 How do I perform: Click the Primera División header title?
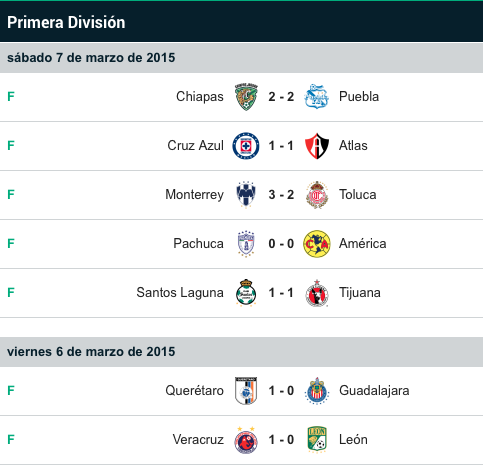66,22
